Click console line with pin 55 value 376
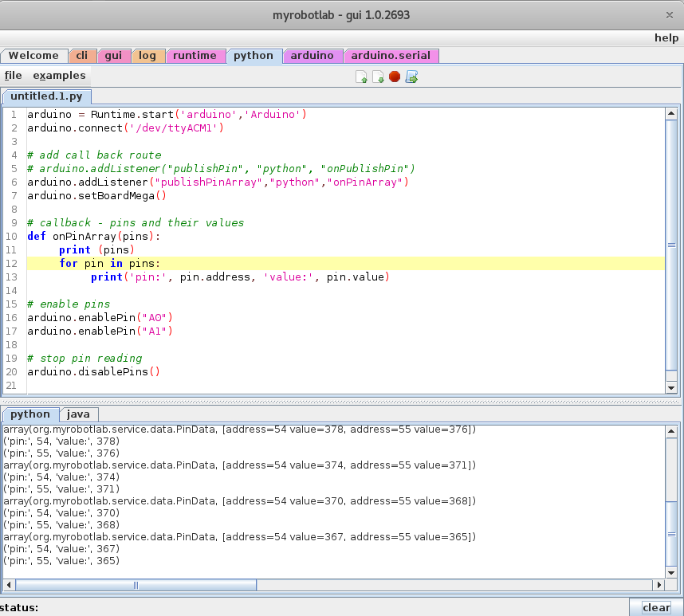684x616 pixels. (61, 453)
